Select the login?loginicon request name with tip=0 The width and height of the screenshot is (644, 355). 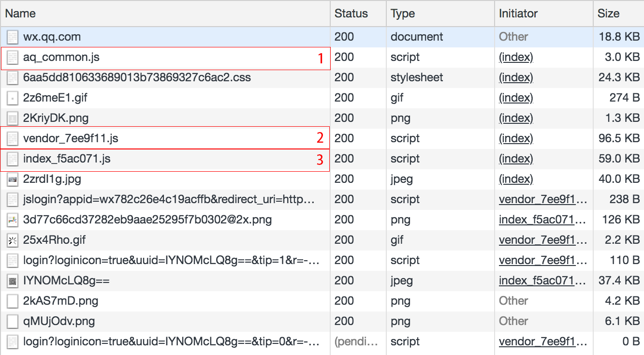coord(172,342)
